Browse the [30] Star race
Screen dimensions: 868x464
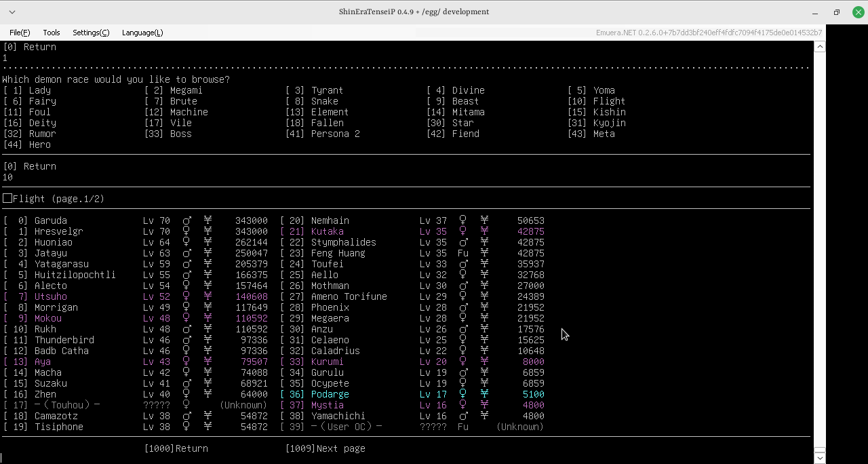click(x=450, y=123)
